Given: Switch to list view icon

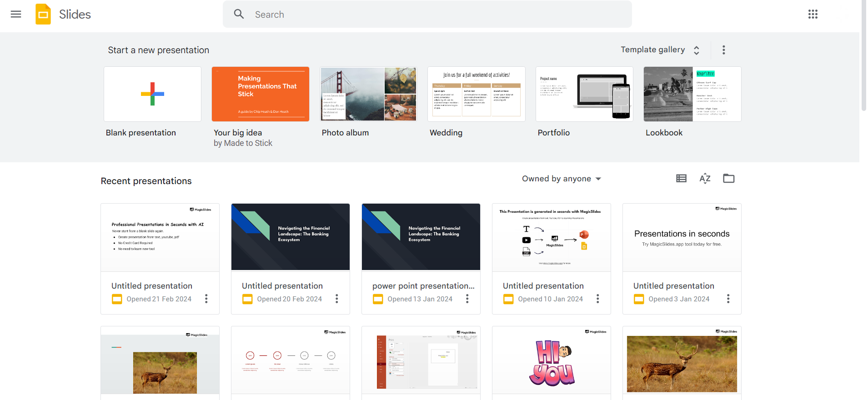Looking at the screenshot, I should click(681, 179).
